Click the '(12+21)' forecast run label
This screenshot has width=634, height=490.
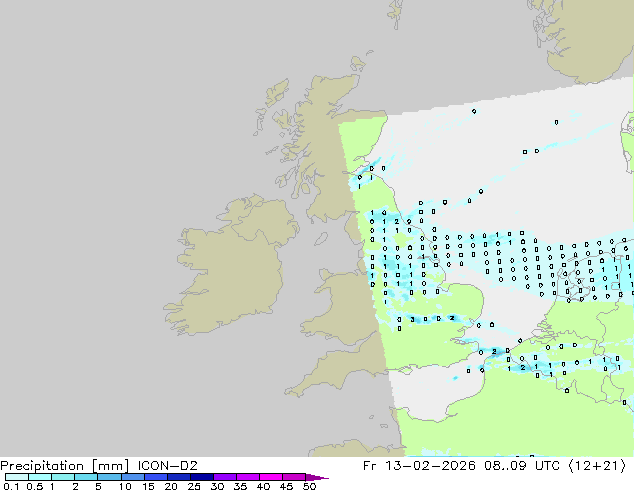tap(599, 465)
